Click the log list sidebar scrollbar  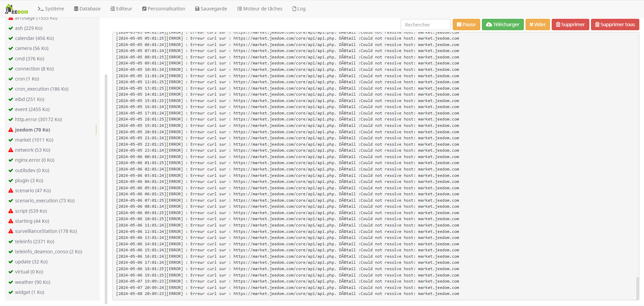tap(106, 189)
